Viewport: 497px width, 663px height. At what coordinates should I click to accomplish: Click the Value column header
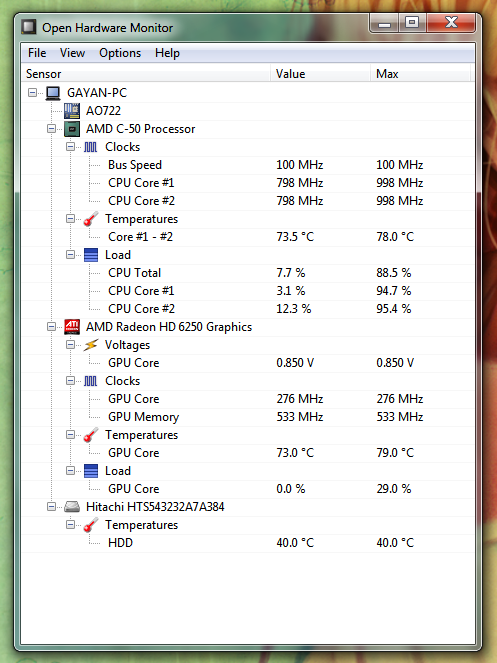tap(320, 74)
